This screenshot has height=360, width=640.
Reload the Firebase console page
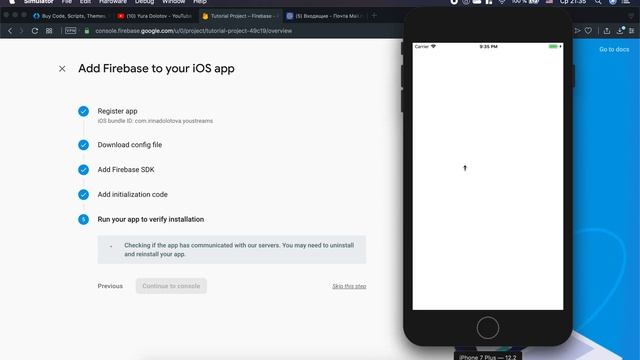pos(35,31)
